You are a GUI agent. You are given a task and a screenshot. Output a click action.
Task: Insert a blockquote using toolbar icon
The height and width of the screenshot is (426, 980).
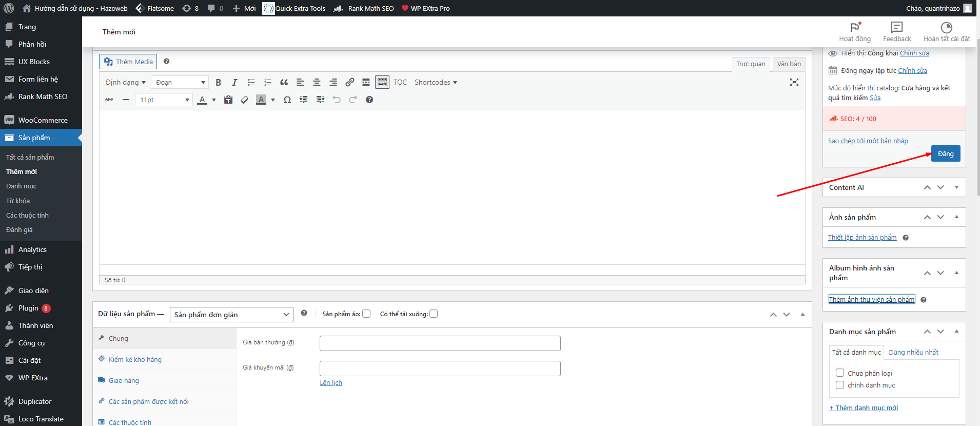(284, 82)
